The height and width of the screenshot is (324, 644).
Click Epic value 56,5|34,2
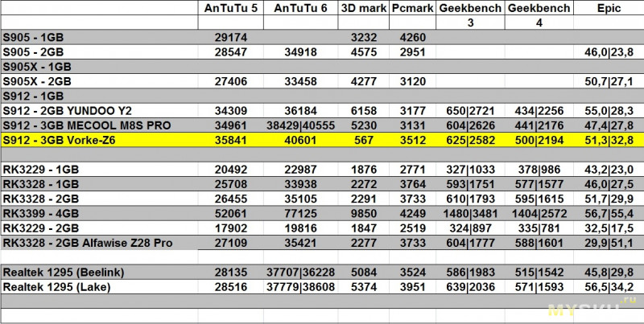(609, 287)
